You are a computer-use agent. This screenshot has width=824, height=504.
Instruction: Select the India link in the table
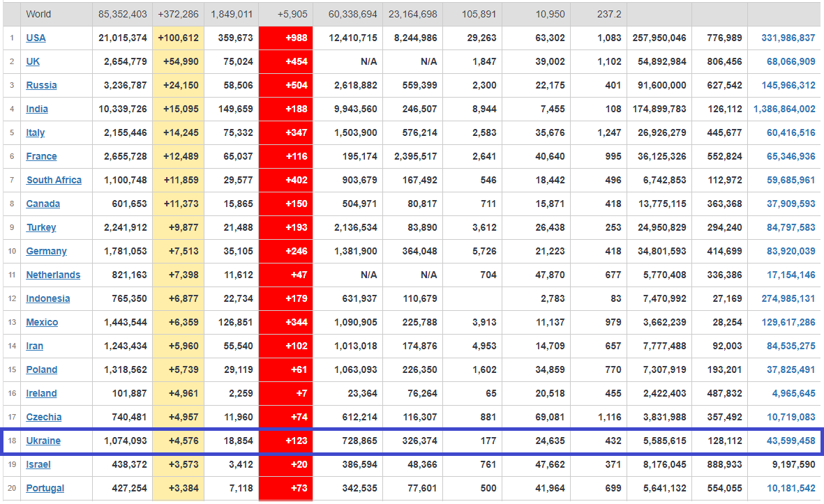click(x=37, y=109)
